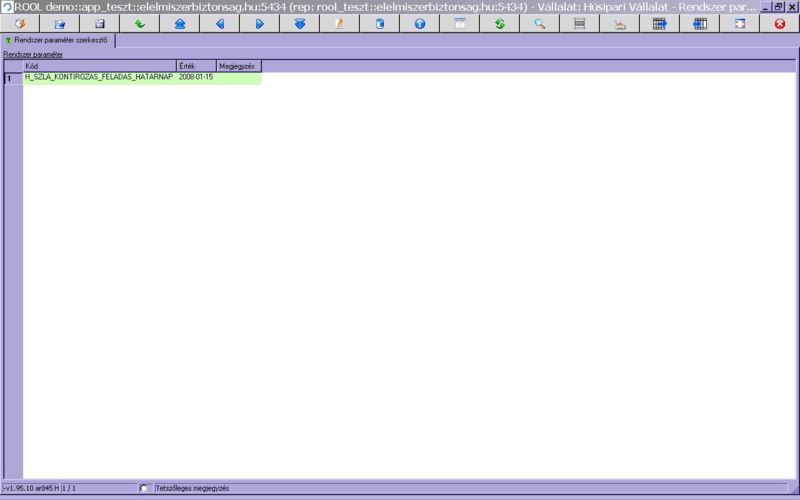Screen dimensions: 800x500
Task: Jump to last record with double down arrow
Action: [299, 23]
